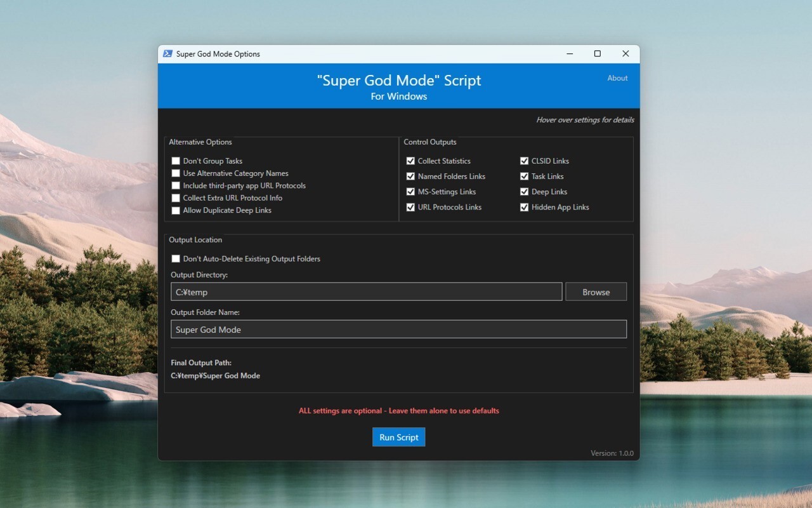This screenshot has height=508, width=812.
Task: Click the Output Folder Name field
Action: [398, 330]
